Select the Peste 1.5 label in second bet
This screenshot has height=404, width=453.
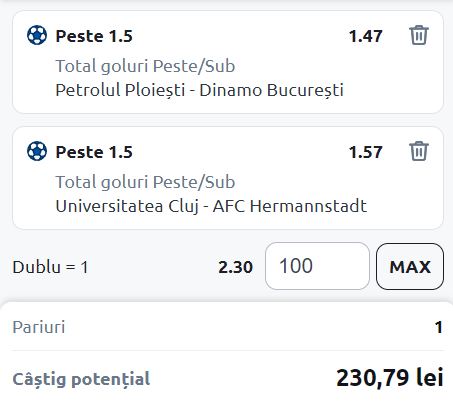(x=94, y=152)
